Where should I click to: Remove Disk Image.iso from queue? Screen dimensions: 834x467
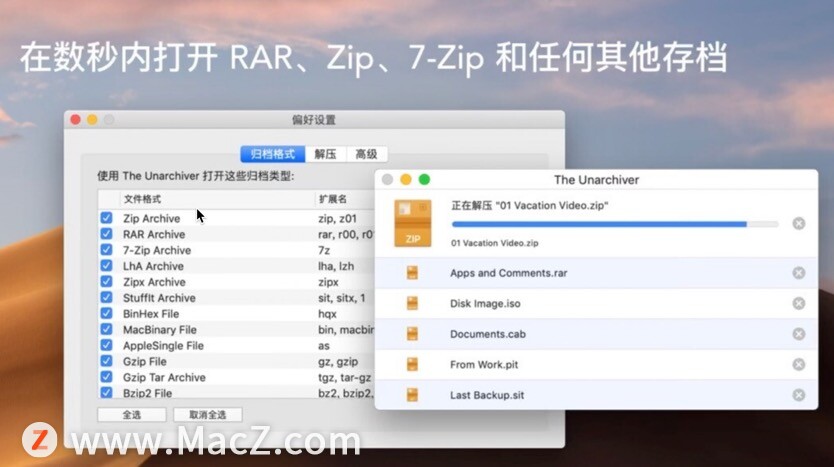point(798,303)
